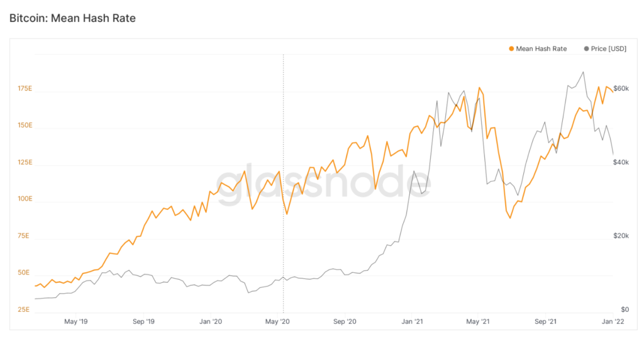Select the Jan '20 x-axis label
Image resolution: width=644 pixels, height=337 pixels.
point(211,322)
